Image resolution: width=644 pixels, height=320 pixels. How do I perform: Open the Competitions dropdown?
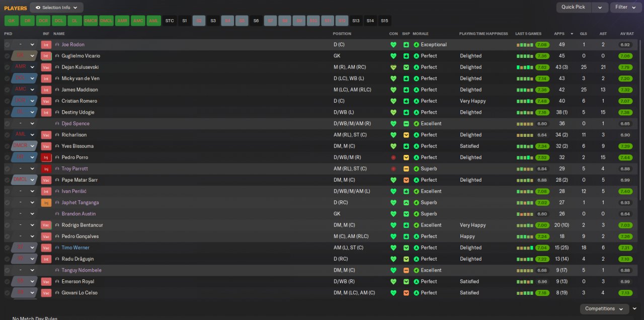pyautogui.click(x=604, y=309)
